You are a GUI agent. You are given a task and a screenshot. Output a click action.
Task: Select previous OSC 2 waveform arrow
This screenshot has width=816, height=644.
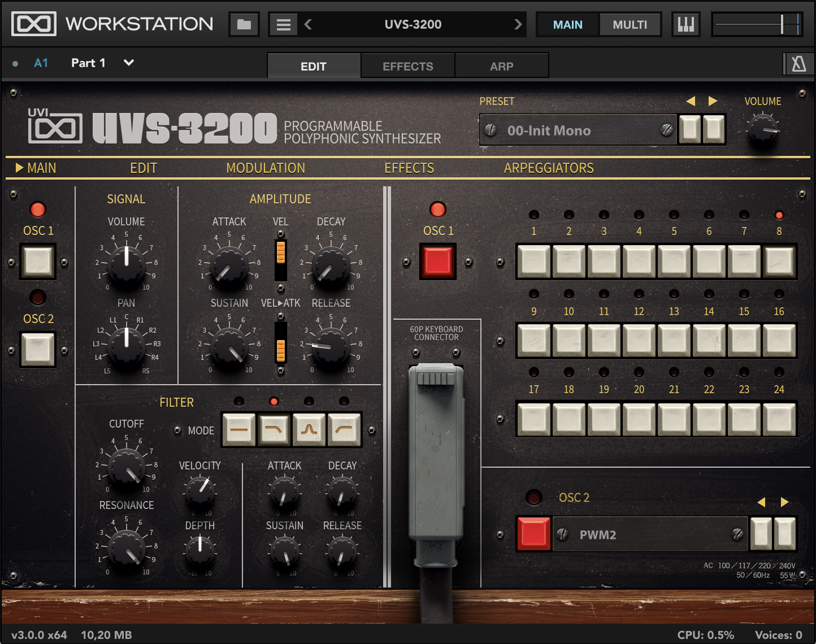point(761,502)
